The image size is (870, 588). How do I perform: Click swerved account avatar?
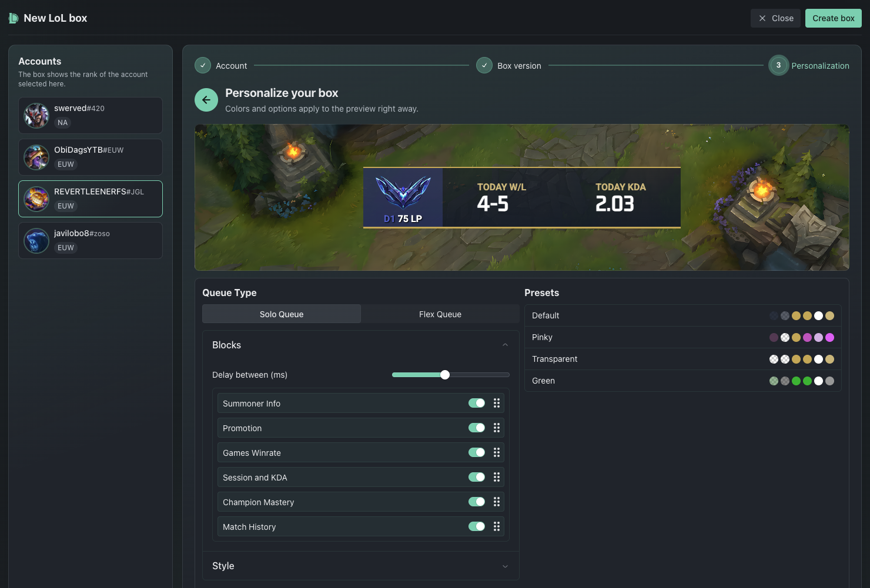tap(36, 116)
